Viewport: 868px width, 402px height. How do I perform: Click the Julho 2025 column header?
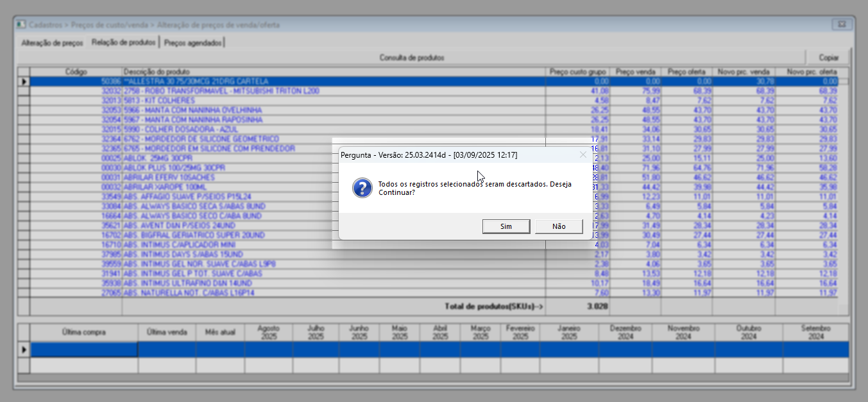pos(316,332)
